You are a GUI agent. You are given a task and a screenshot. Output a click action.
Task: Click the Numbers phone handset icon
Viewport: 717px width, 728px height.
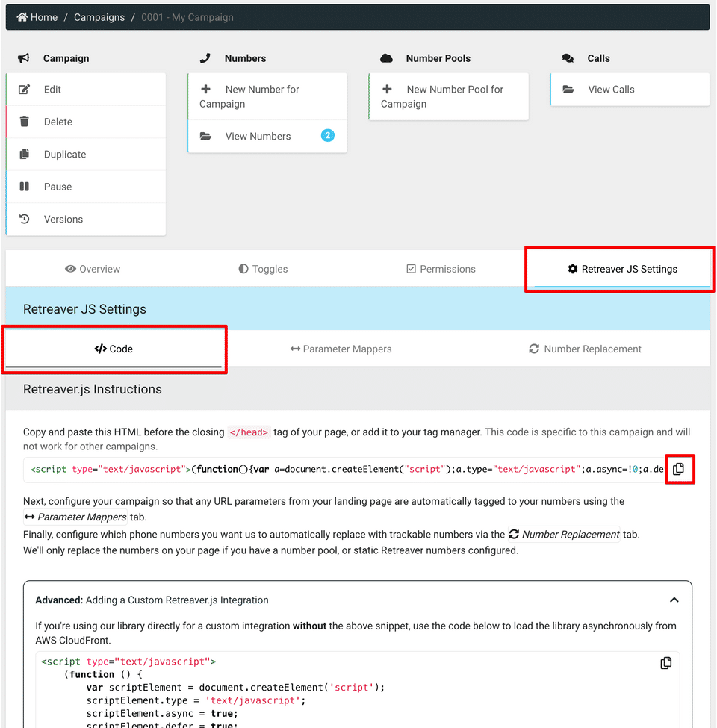pyautogui.click(x=205, y=58)
